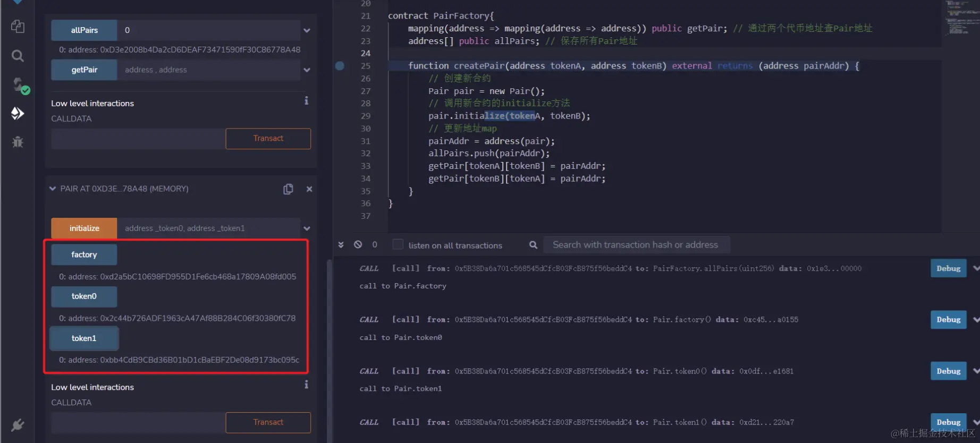Enable listen on all transactions checkbox
The width and height of the screenshot is (980, 443).
[x=398, y=244]
